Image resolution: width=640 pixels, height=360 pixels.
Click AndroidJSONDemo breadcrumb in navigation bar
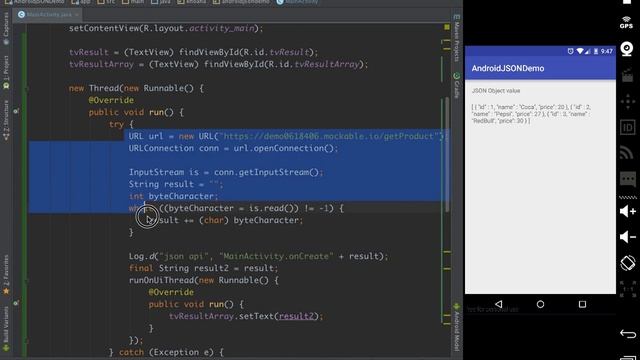tap(35, 2)
